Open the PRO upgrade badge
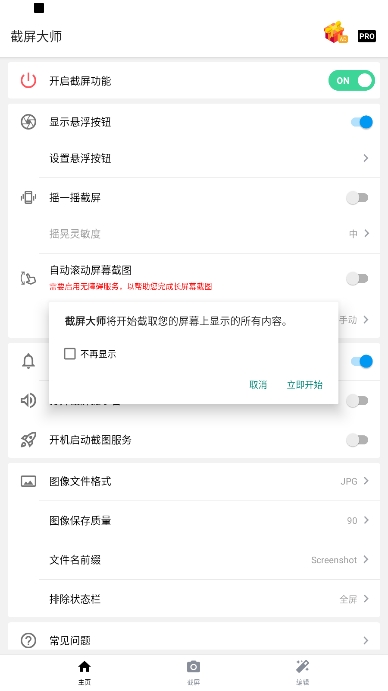 coord(367,36)
